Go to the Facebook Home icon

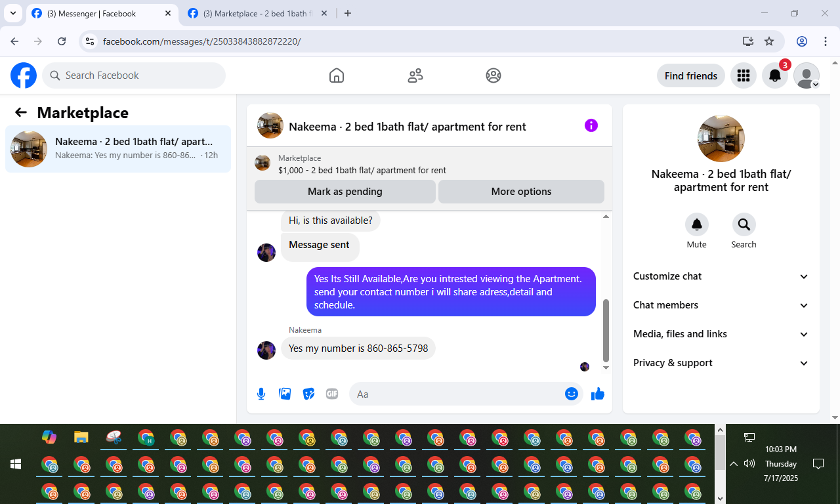[x=337, y=75]
